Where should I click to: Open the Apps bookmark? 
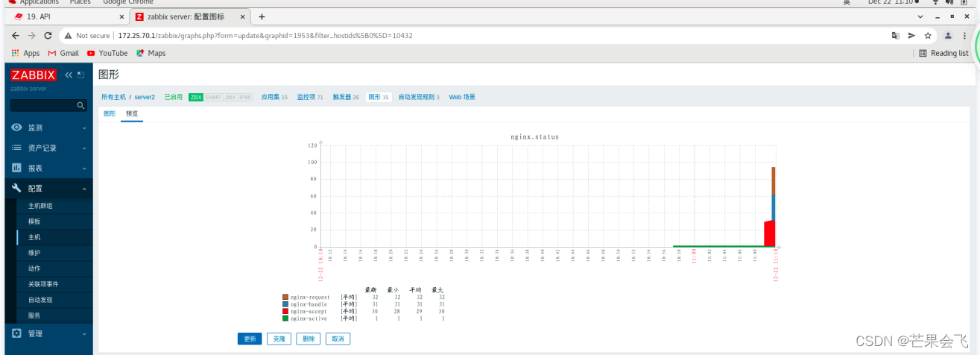tap(25, 53)
